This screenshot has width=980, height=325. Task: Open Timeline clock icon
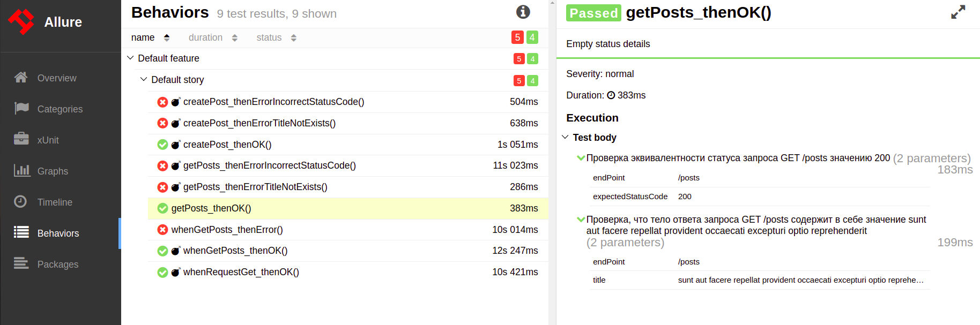[x=20, y=201]
